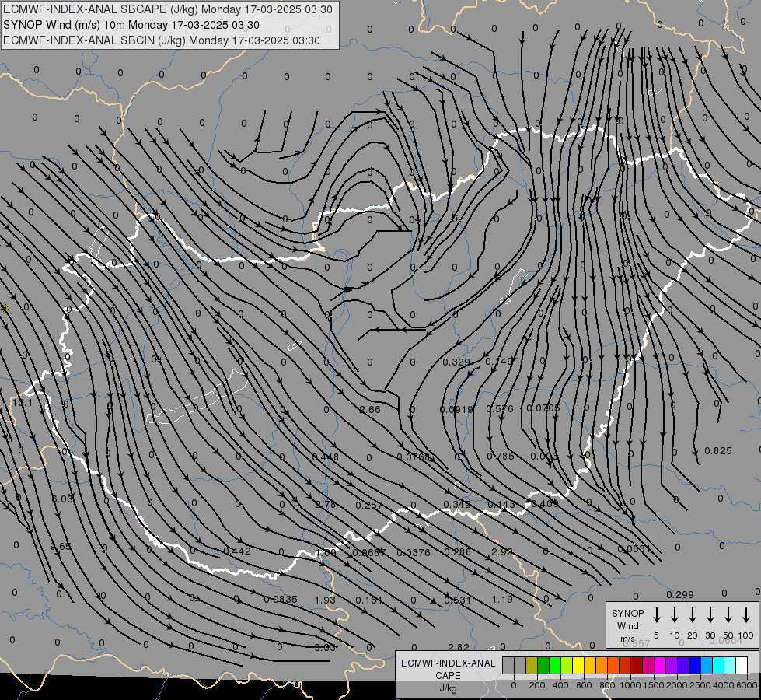Click the map value 0.0376
Viewport: 761px width, 700px height.
coord(414,552)
